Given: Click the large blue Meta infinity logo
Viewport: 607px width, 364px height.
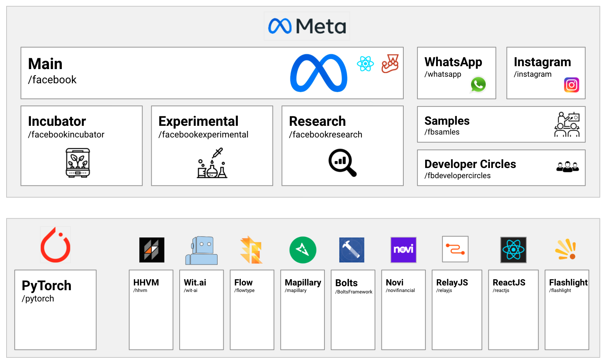Looking at the screenshot, I should (x=319, y=73).
